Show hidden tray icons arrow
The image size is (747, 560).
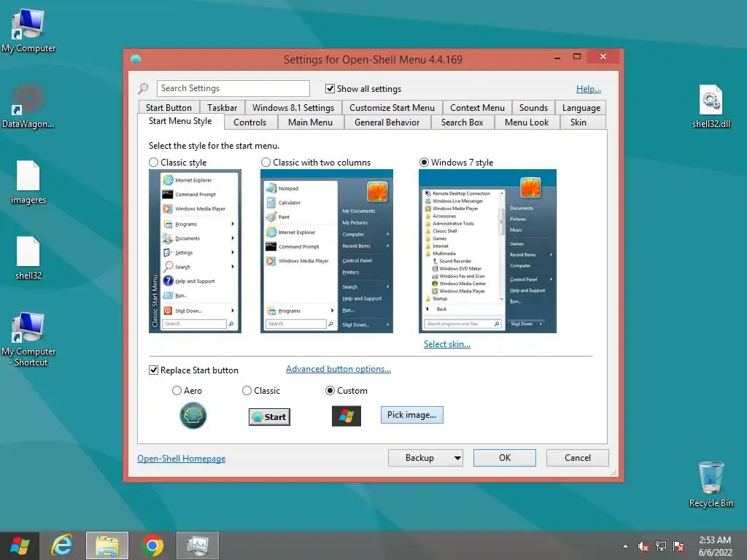(x=625, y=546)
